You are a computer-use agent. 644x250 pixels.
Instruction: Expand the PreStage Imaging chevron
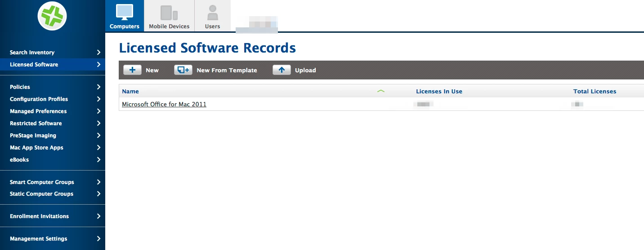[x=98, y=136]
